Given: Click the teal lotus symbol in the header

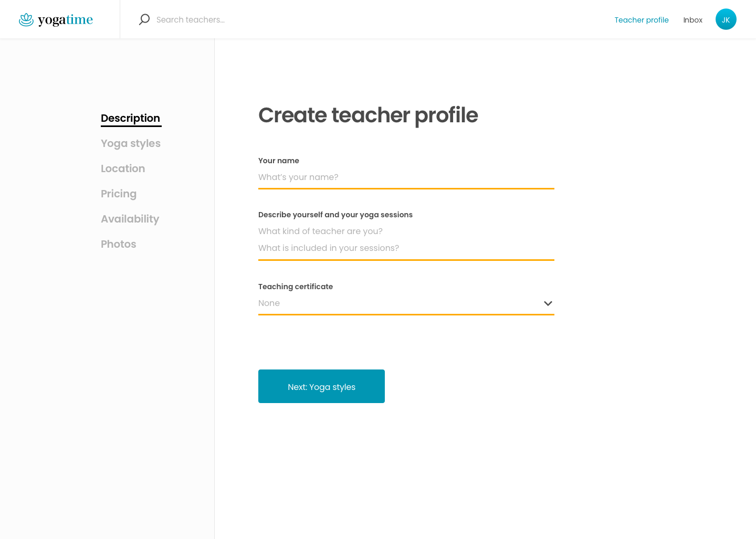Looking at the screenshot, I should [25, 19].
